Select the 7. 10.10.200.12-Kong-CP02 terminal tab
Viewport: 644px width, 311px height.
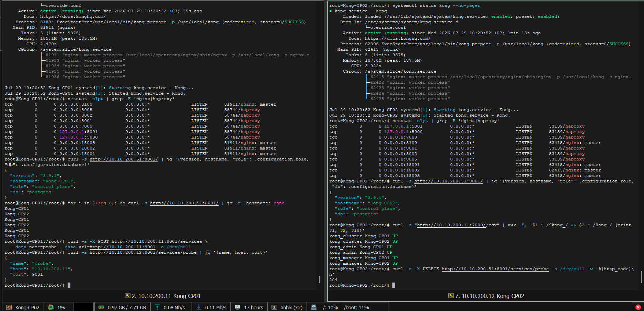click(486, 296)
